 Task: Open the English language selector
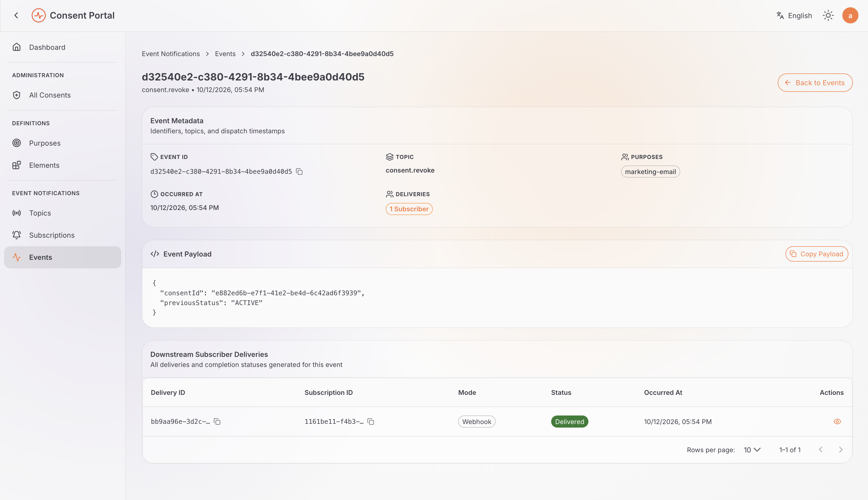click(794, 15)
